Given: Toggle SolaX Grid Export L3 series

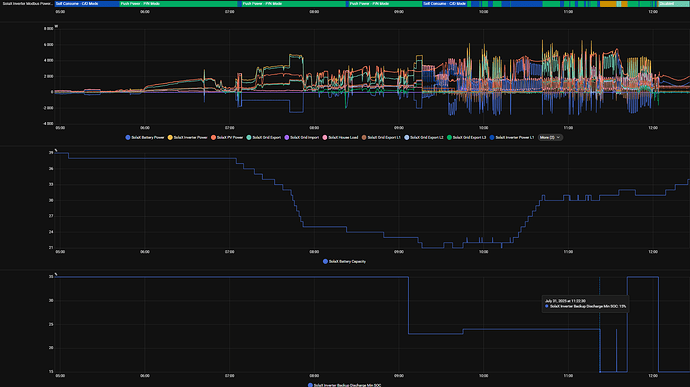Looking at the screenshot, I should click(x=467, y=137).
